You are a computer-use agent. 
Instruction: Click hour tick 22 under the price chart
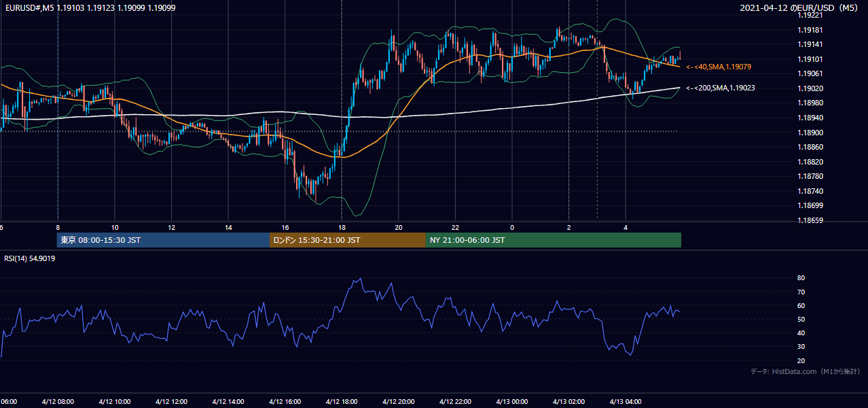click(x=456, y=227)
